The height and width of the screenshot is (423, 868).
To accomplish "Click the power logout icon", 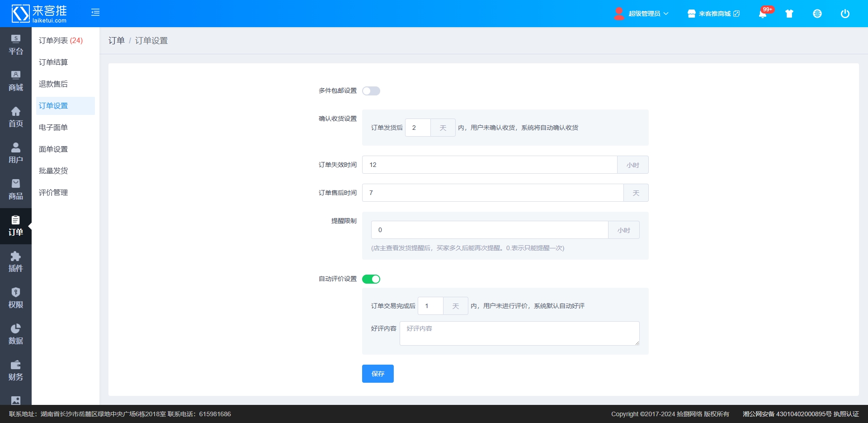I will coord(844,14).
